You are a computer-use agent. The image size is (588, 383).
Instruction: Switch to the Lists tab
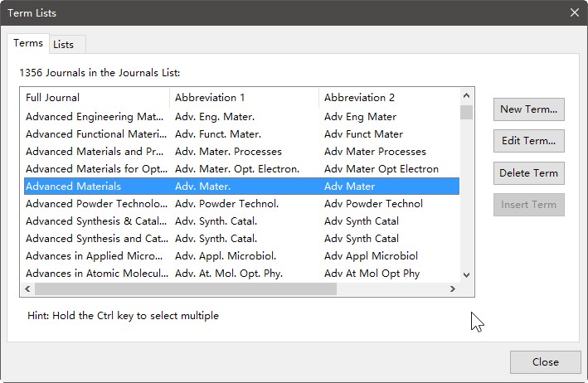pos(63,45)
